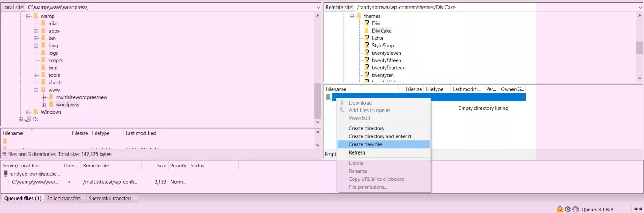
Task: Open the Local site path dropdown
Action: pyautogui.click(x=318, y=8)
